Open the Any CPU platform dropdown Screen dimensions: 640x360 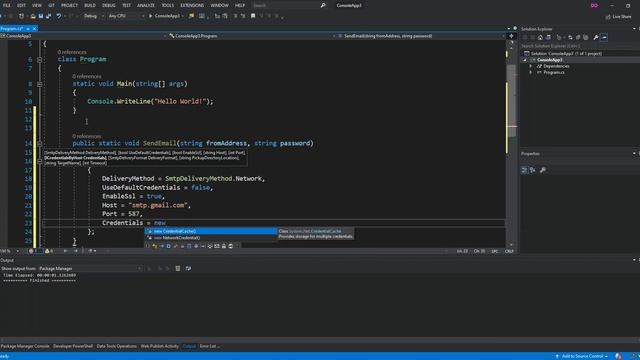click(x=126, y=16)
